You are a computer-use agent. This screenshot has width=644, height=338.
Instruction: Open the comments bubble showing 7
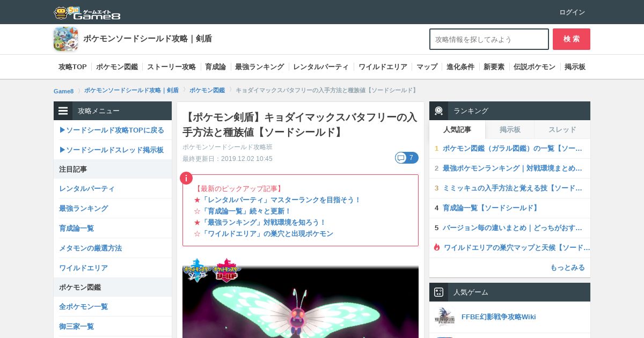click(407, 158)
